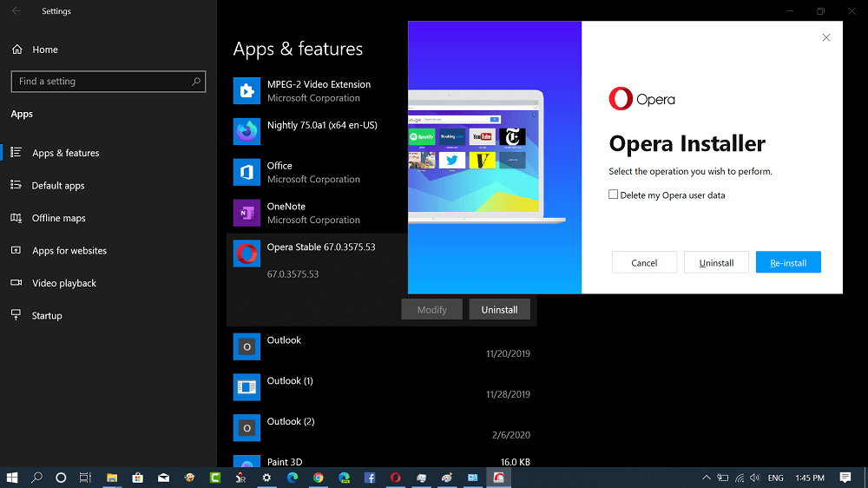
Task: Open the Windows Start menu
Action: click(11, 478)
